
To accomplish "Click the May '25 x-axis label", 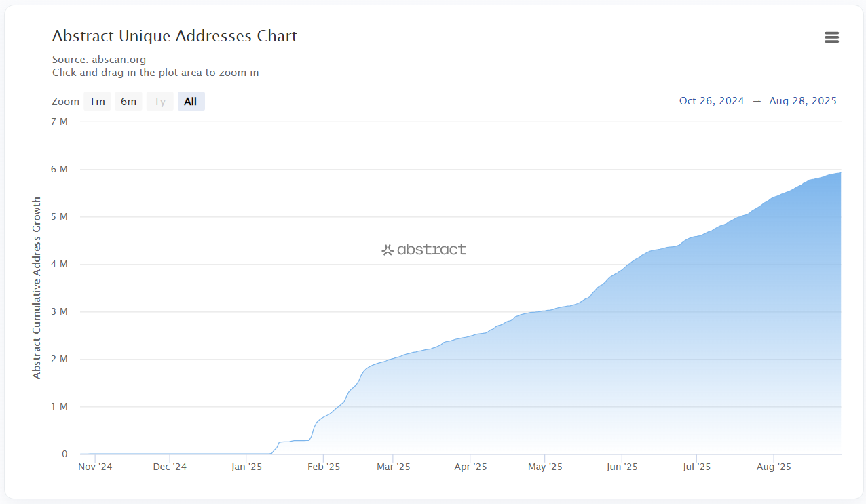I will (546, 467).
